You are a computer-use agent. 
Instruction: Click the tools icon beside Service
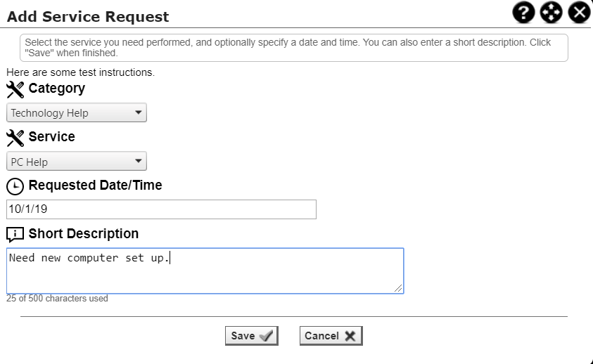point(15,137)
